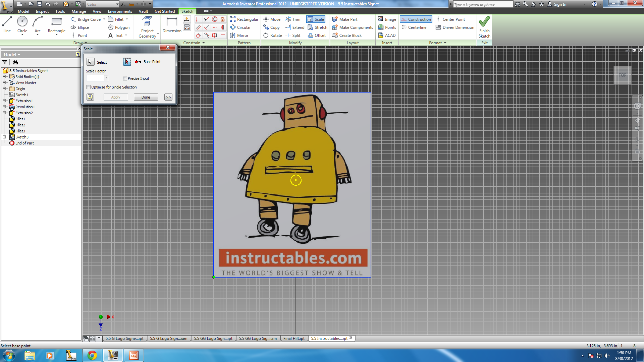
Task: Click the Apply button in Scale dialog
Action: [x=116, y=97]
